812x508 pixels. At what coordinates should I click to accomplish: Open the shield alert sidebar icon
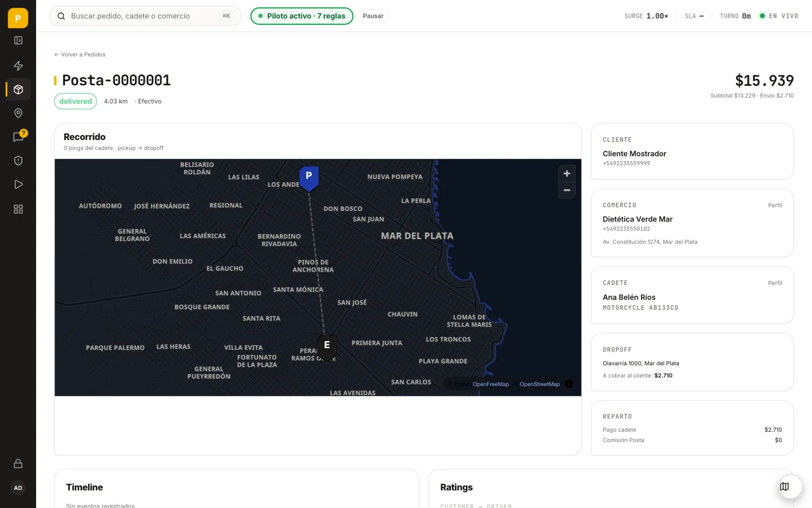[x=18, y=161]
